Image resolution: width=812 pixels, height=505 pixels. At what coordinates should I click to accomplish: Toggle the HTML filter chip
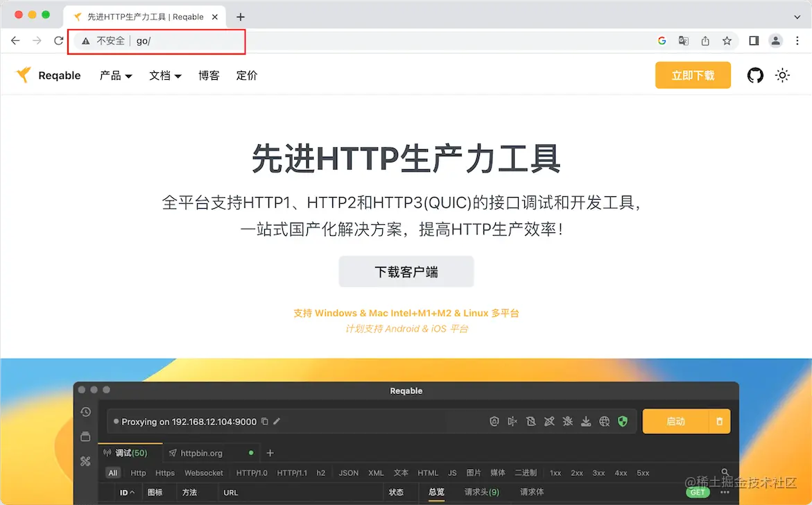428,473
